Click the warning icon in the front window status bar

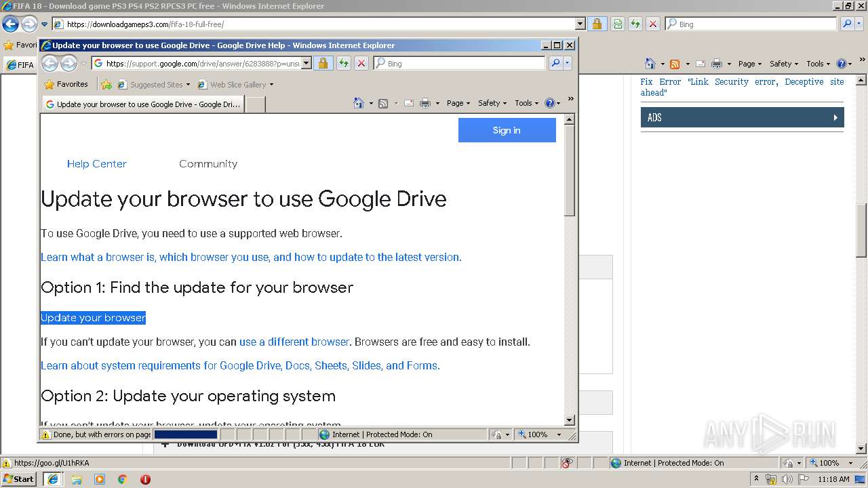(45, 434)
